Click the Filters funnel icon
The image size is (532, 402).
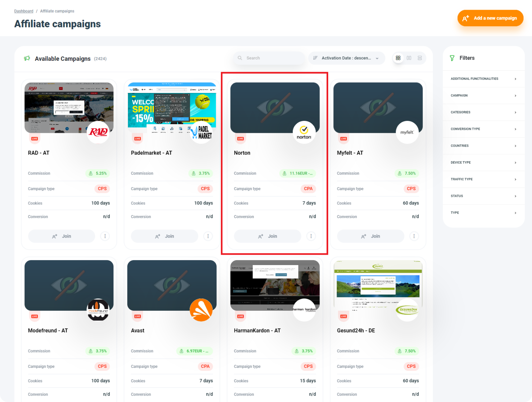click(452, 58)
